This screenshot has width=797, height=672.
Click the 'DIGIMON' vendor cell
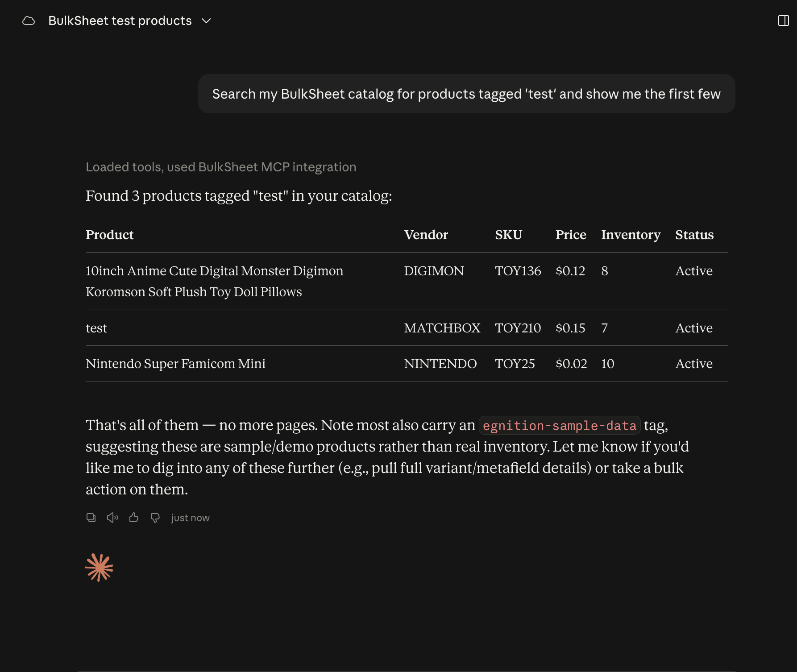pos(434,271)
